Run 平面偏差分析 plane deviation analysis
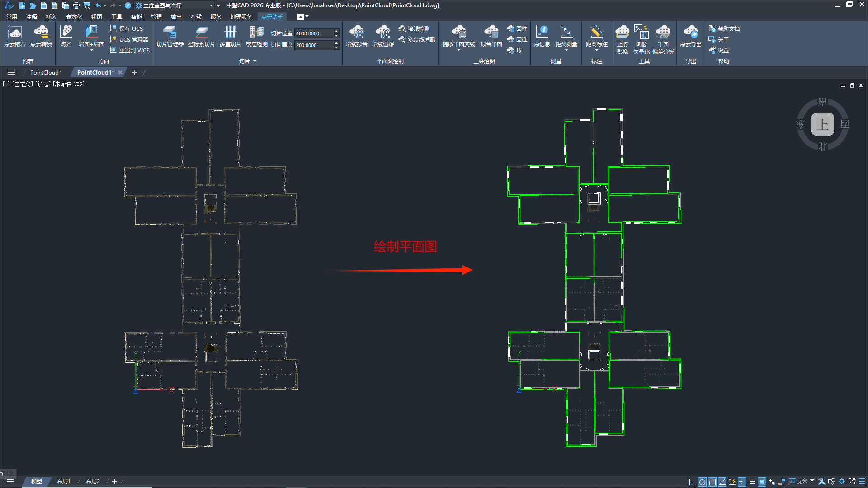Viewport: 868px width, 488px height. (663, 40)
